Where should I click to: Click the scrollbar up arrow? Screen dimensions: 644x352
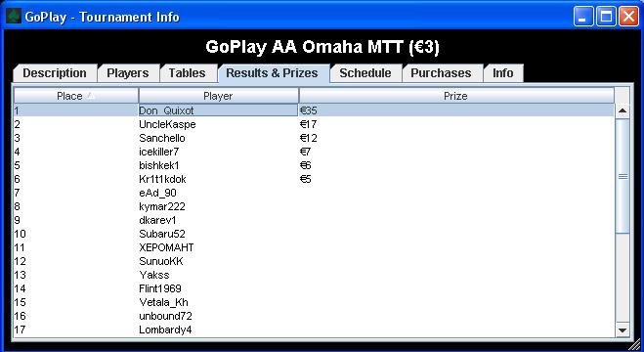click(x=623, y=110)
